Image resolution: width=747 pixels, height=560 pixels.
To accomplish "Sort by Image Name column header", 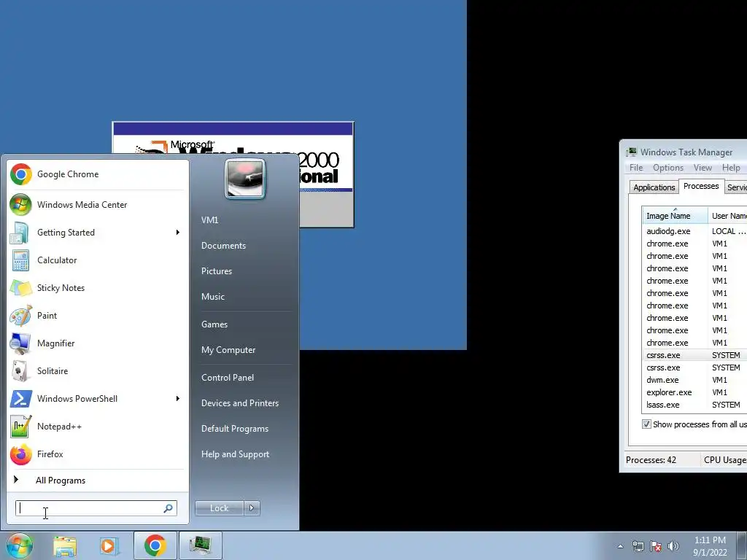I will click(675, 216).
